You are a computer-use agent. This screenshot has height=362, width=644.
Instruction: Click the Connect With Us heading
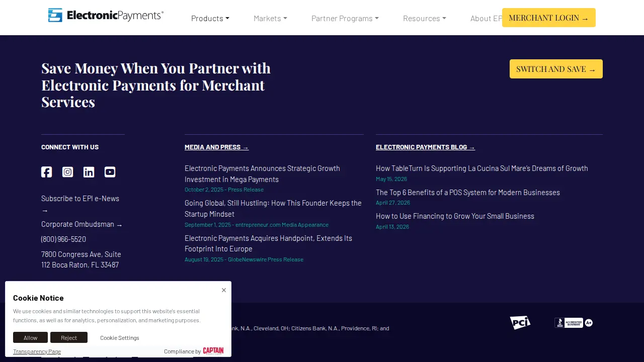[70, 147]
